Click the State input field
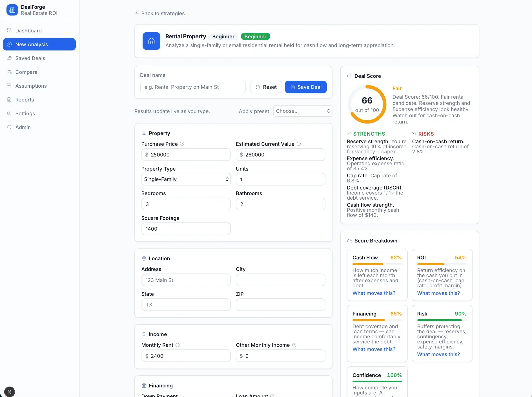Screen dimensions: 532x397 tap(186, 305)
